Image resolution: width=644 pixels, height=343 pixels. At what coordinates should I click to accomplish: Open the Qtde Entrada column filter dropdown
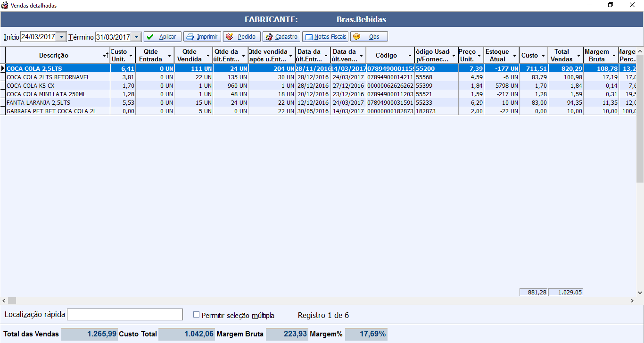170,56
